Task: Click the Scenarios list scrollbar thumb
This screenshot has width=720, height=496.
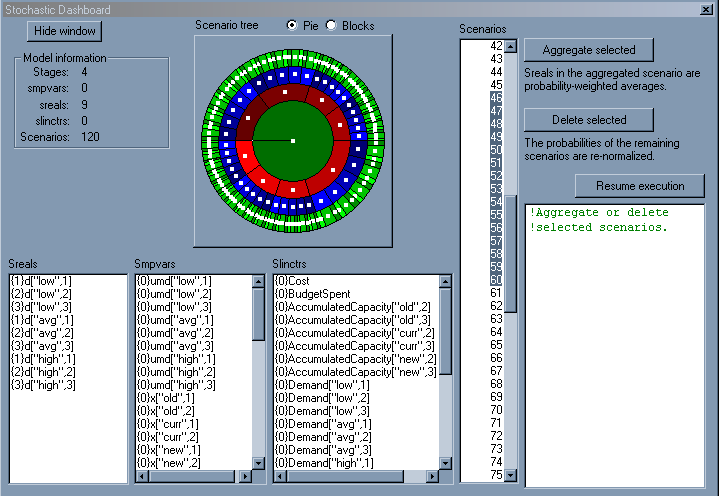Action: pos(511,254)
